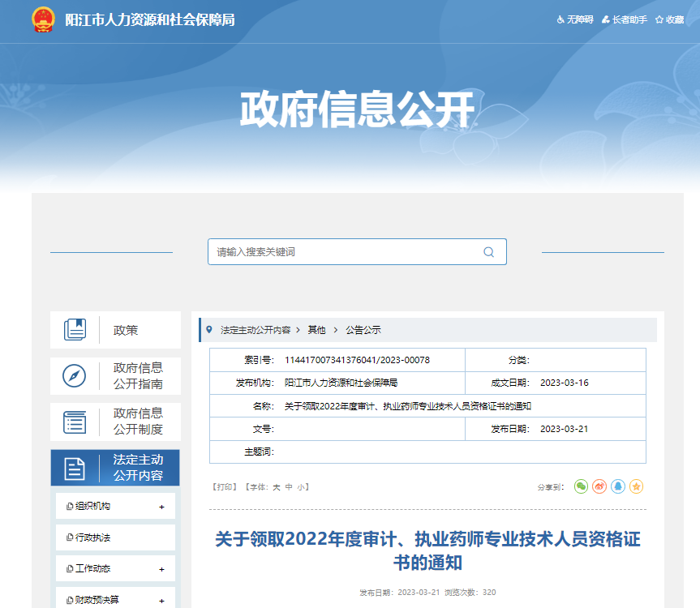Click the compass icon for 政府信息公开指南
Screen dimensions: 700x608
click(x=75, y=376)
